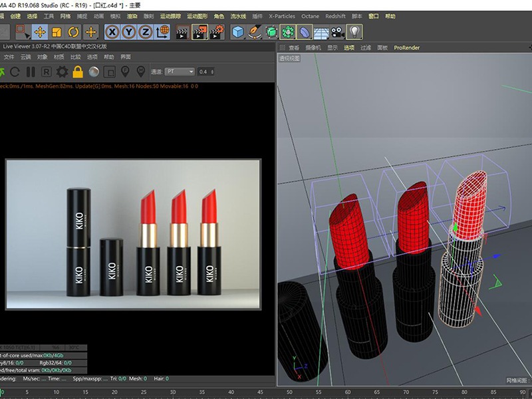Activate the Move tool
Screen dimensions: 532x399
40,32
